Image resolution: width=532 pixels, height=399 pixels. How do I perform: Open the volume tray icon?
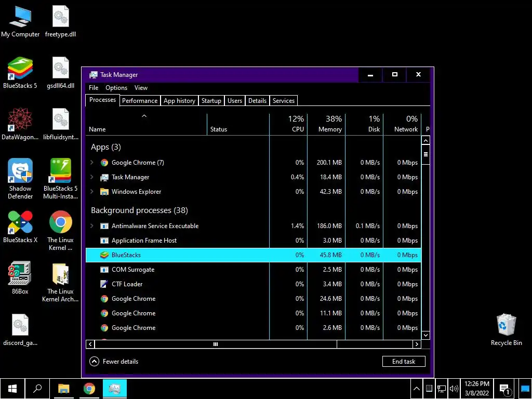click(x=454, y=389)
